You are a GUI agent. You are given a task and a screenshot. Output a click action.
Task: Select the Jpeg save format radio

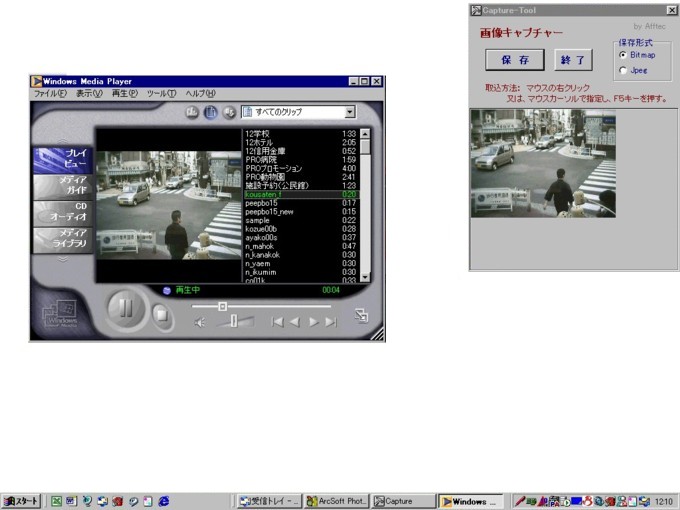(x=623, y=70)
